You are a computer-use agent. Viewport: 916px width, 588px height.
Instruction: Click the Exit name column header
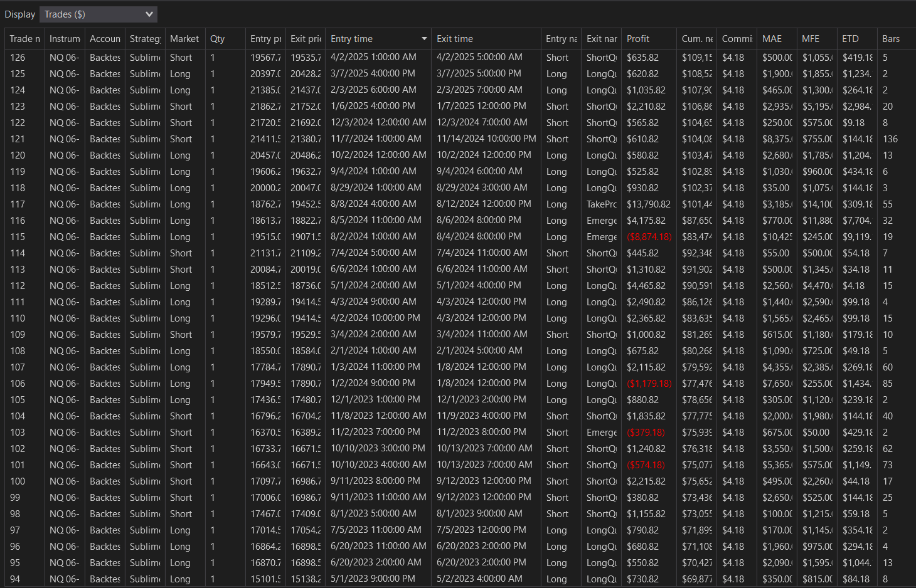(602, 39)
